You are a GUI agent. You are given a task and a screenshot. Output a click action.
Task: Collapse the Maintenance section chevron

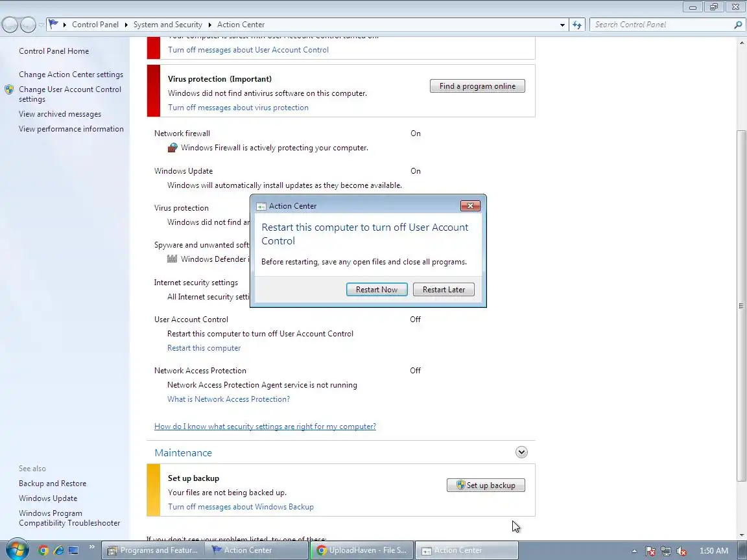[521, 452]
